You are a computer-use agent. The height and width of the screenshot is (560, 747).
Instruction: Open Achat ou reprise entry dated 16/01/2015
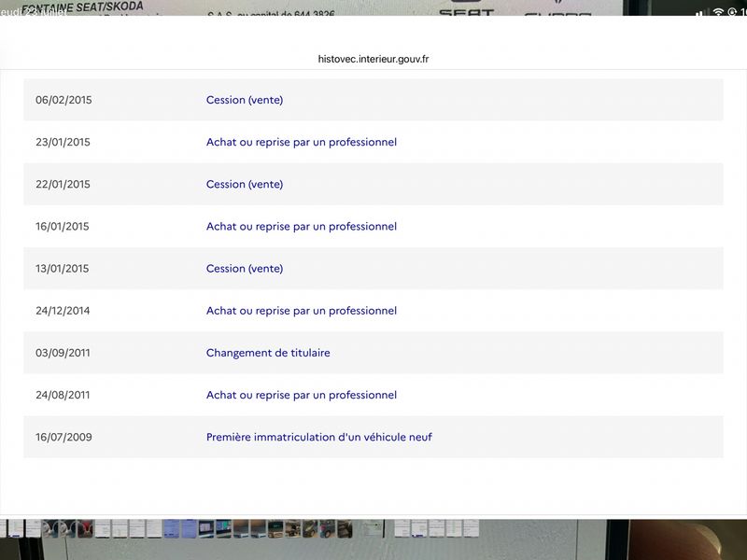tap(301, 226)
